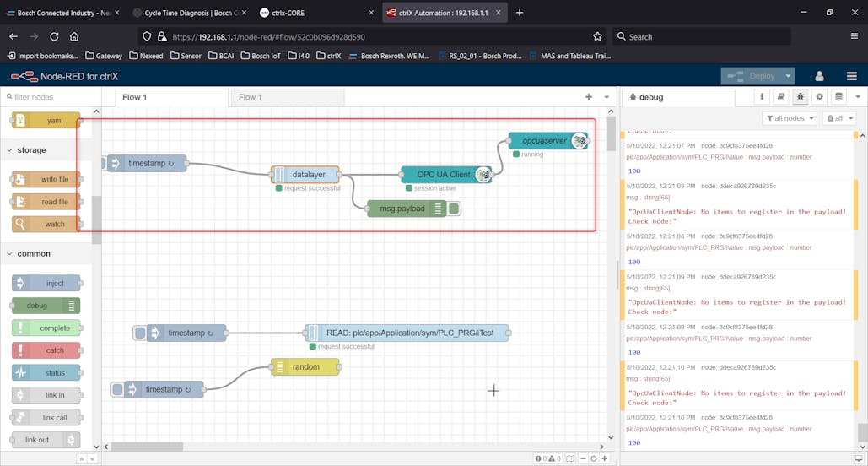Open the all nodes filter dropdown
Viewport: 868px width, 466px height.
pyautogui.click(x=789, y=118)
